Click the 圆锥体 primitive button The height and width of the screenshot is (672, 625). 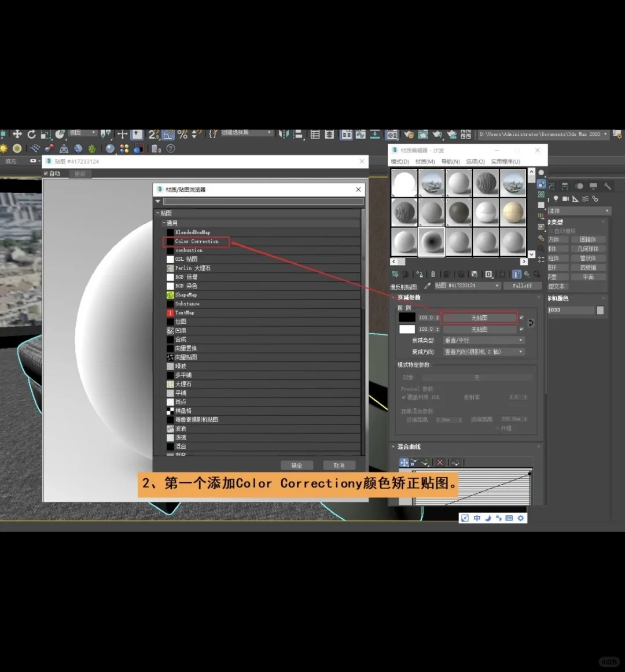pos(588,239)
